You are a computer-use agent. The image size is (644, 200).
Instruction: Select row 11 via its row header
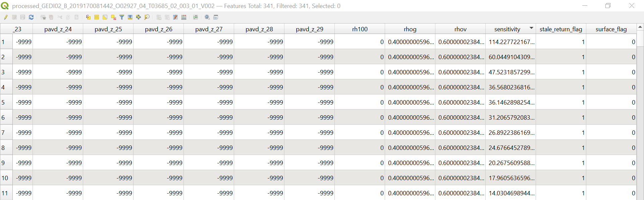point(6,193)
